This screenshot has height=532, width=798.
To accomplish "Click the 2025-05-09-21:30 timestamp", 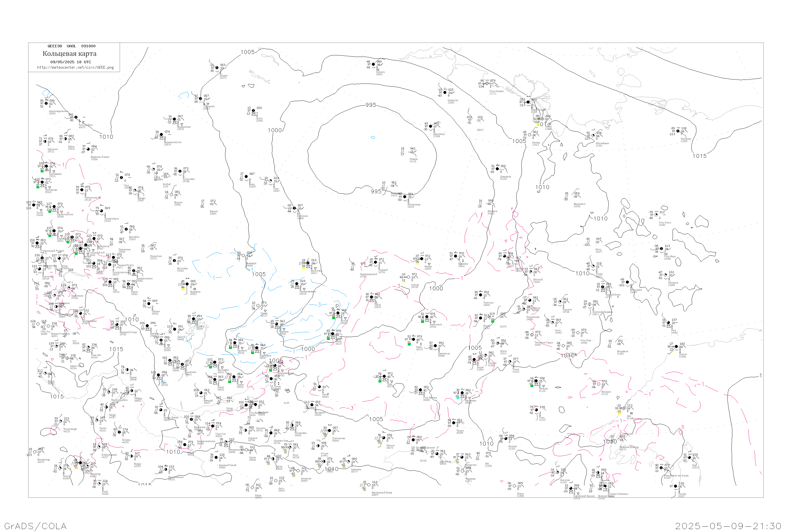I will coord(728,526).
